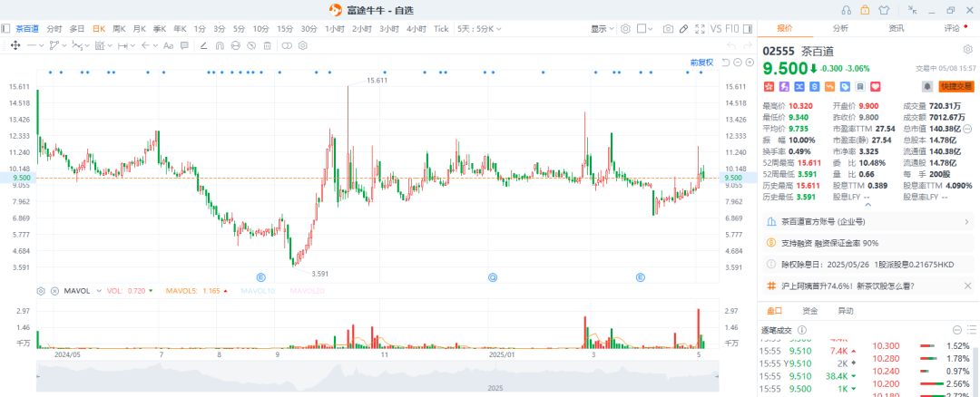Open the 前复权 adjustment link

(701, 63)
